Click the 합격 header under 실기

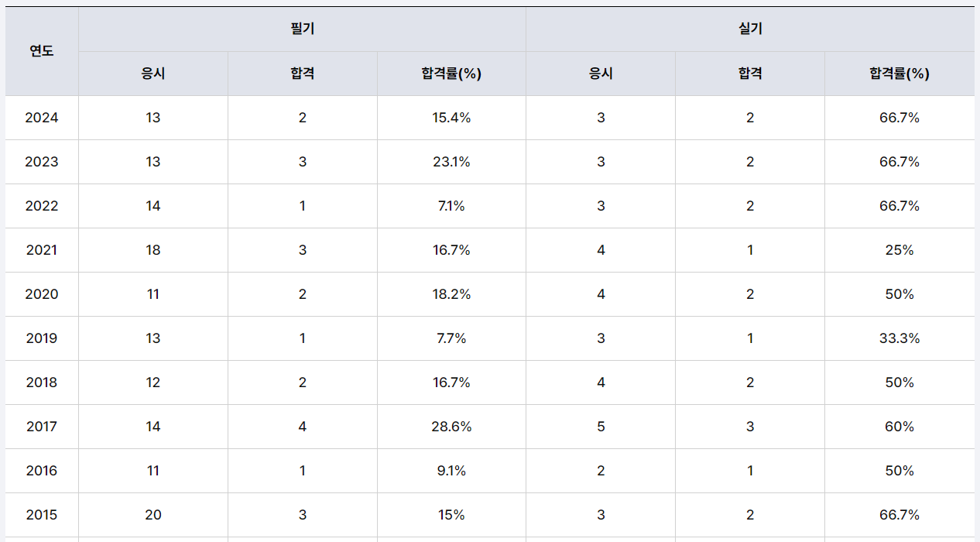(750, 74)
